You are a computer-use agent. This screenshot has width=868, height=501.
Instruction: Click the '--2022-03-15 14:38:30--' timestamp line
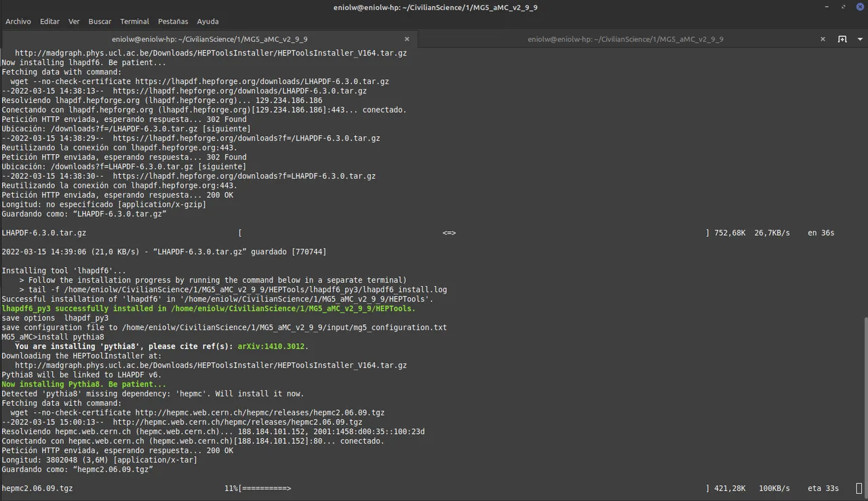click(x=189, y=176)
